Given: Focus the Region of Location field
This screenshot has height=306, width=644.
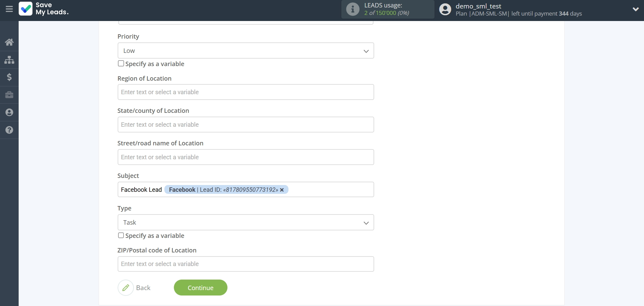Looking at the screenshot, I should 245,92.
